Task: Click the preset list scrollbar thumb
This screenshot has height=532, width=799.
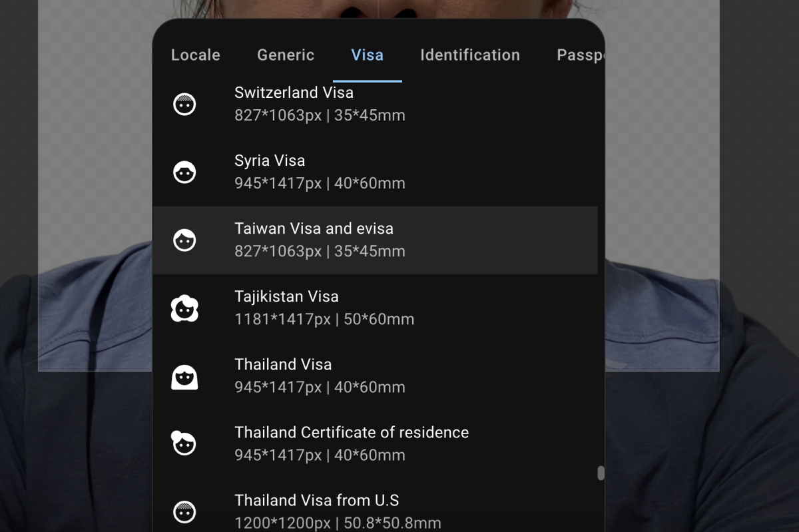Action: [601, 473]
